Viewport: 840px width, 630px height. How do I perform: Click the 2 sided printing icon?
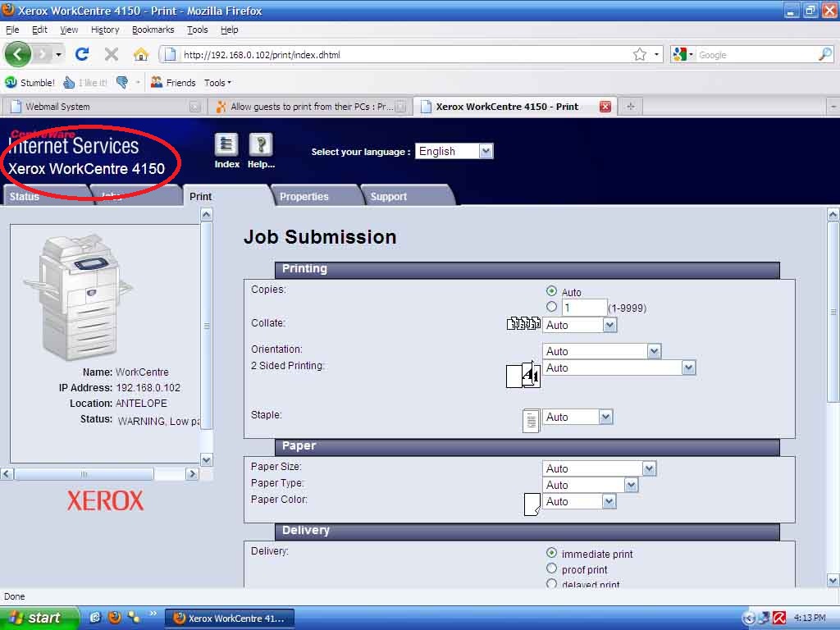click(x=523, y=374)
